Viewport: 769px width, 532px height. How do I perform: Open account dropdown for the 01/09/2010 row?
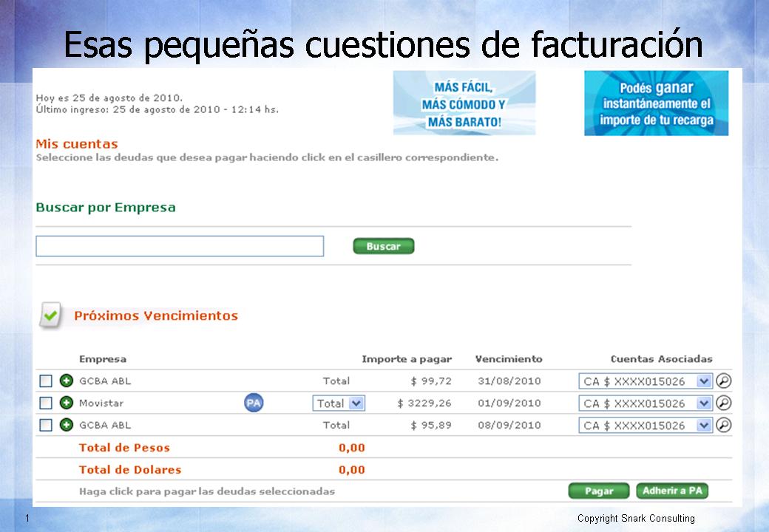[646, 403]
